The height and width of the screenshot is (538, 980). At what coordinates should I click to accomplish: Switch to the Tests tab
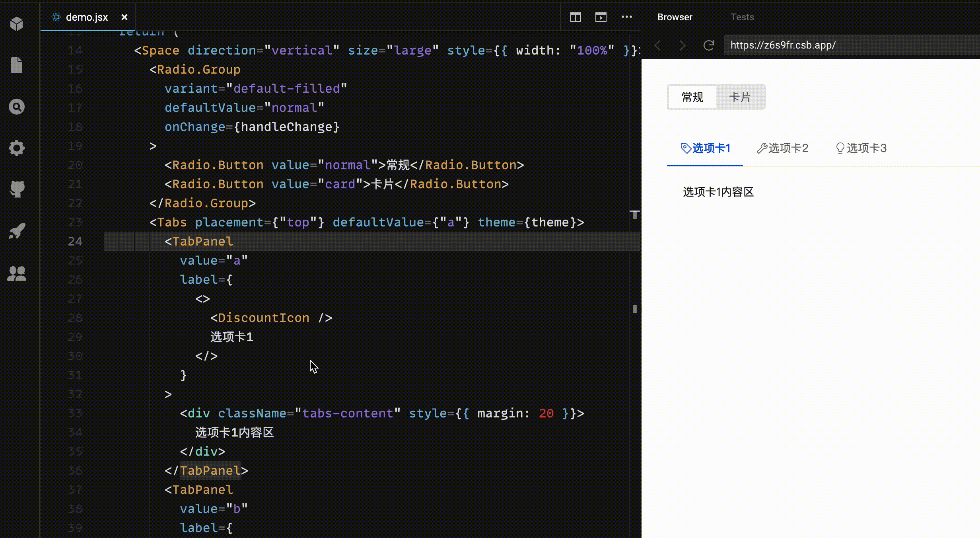[742, 17]
